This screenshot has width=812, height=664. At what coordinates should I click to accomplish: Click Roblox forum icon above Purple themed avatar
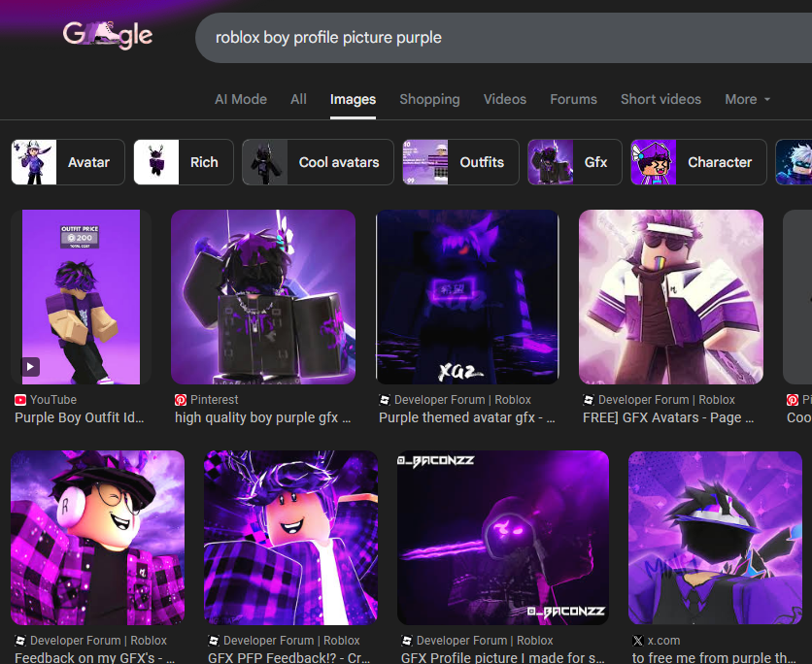tap(385, 400)
